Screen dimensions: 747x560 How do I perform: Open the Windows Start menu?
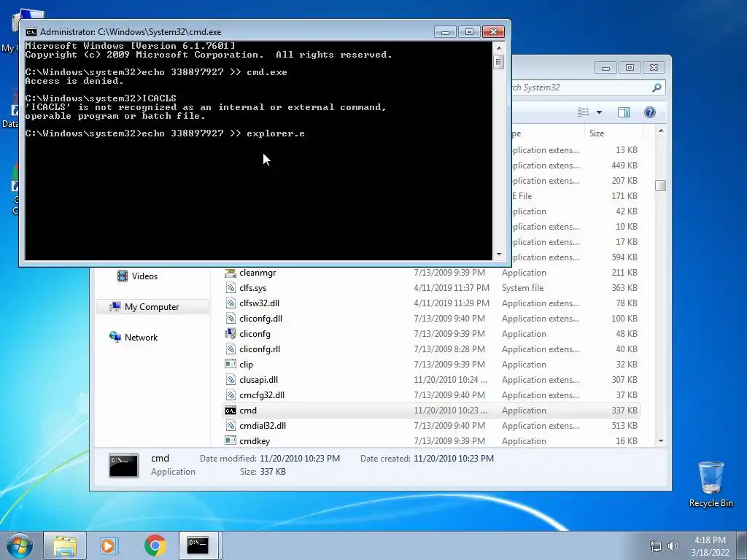pyautogui.click(x=20, y=545)
